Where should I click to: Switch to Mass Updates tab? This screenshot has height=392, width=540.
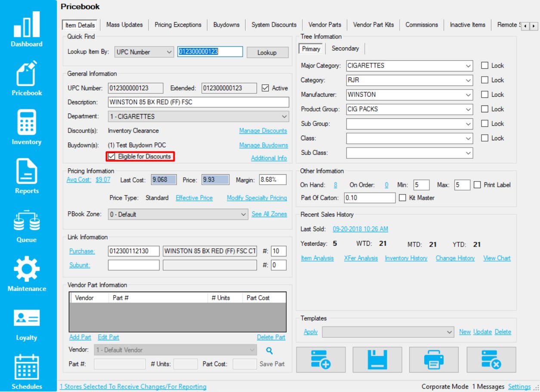pyautogui.click(x=124, y=25)
